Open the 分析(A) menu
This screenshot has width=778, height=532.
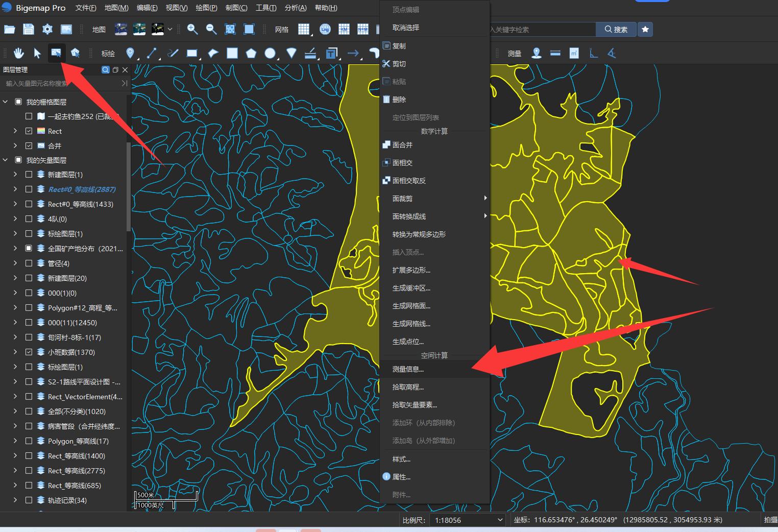296,8
